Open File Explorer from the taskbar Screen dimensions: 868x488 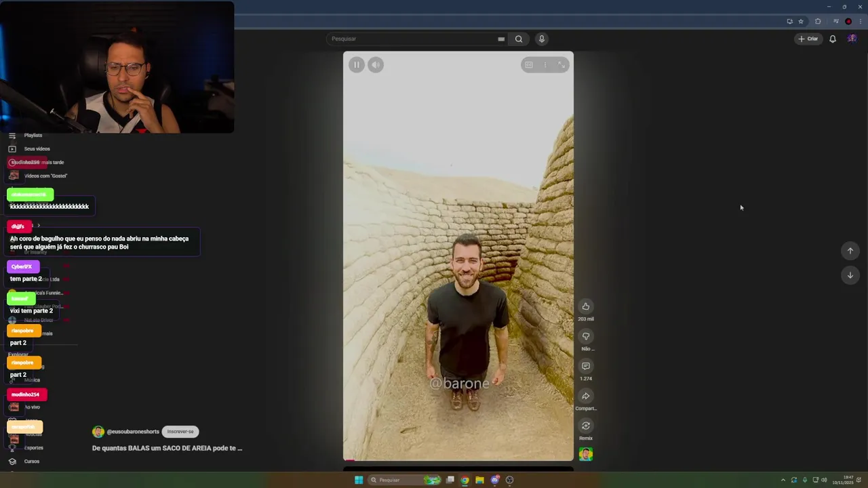(479, 480)
